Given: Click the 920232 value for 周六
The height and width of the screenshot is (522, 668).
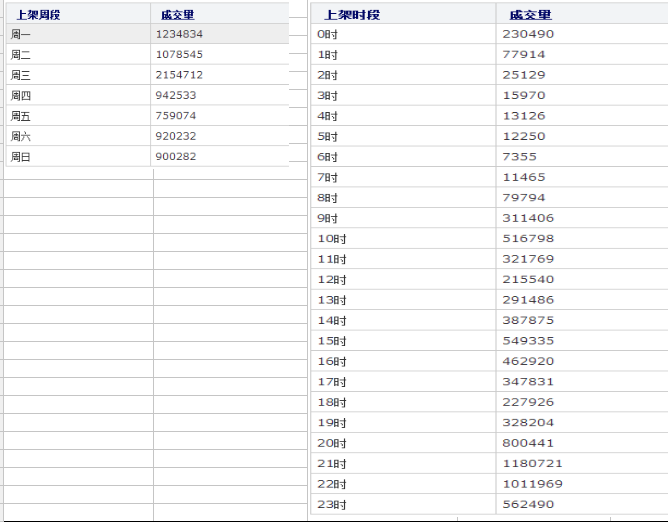Looking at the screenshot, I should point(176,136).
